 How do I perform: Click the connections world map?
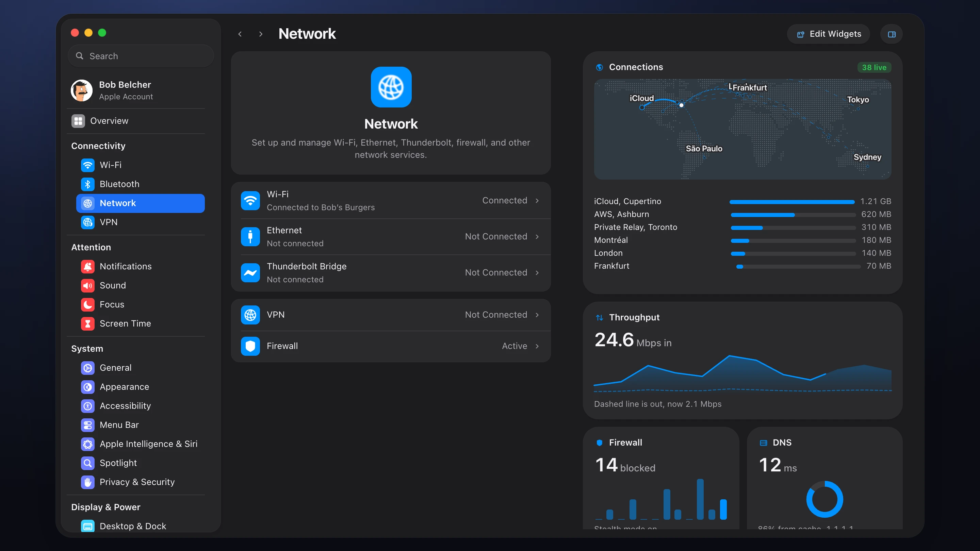[742, 129]
